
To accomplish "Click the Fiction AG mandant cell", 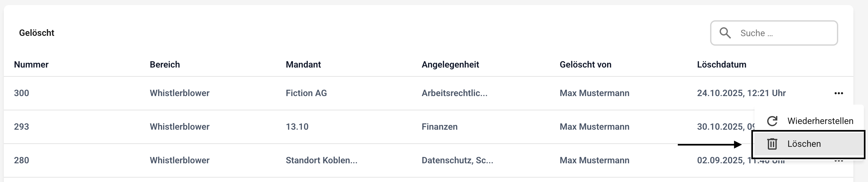I will (306, 93).
